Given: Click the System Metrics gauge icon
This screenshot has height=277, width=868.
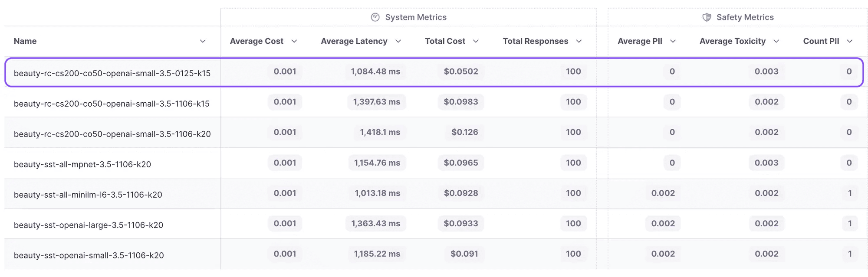Looking at the screenshot, I should pyautogui.click(x=375, y=17).
